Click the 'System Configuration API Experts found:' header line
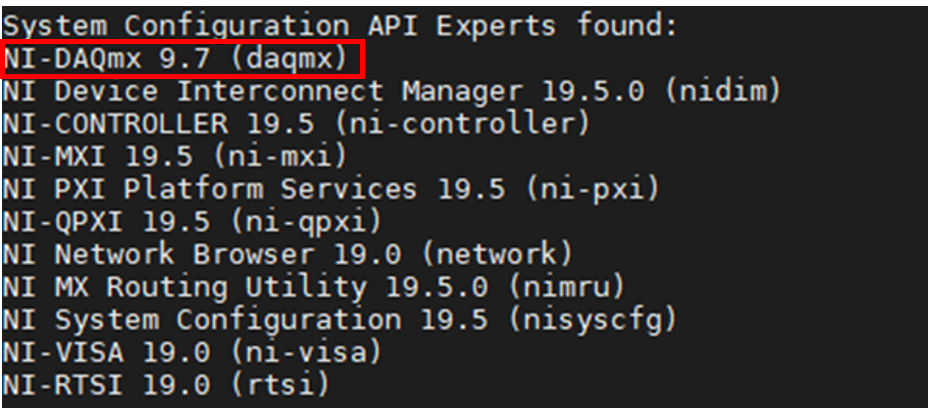 point(341,26)
